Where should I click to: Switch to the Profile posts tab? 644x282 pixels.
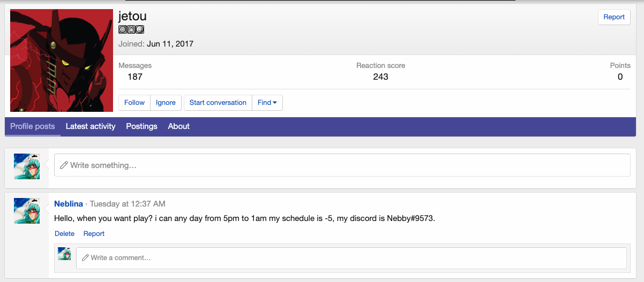pyautogui.click(x=33, y=126)
